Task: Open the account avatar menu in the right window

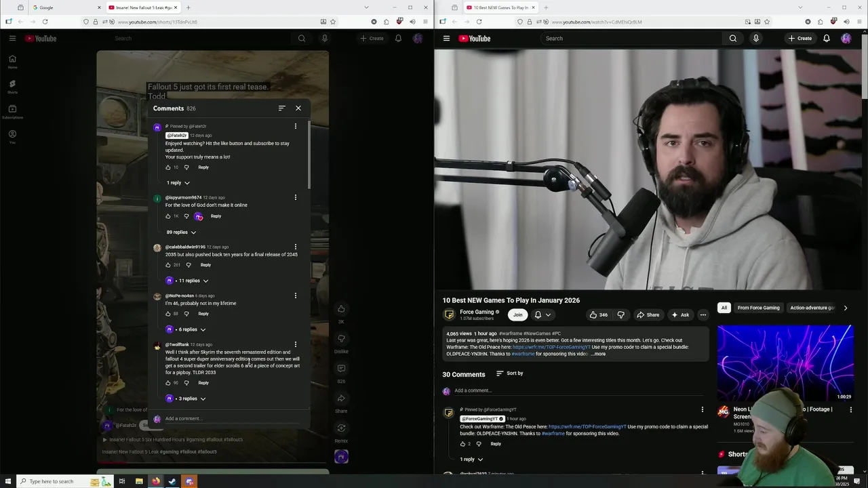Action: pos(846,39)
